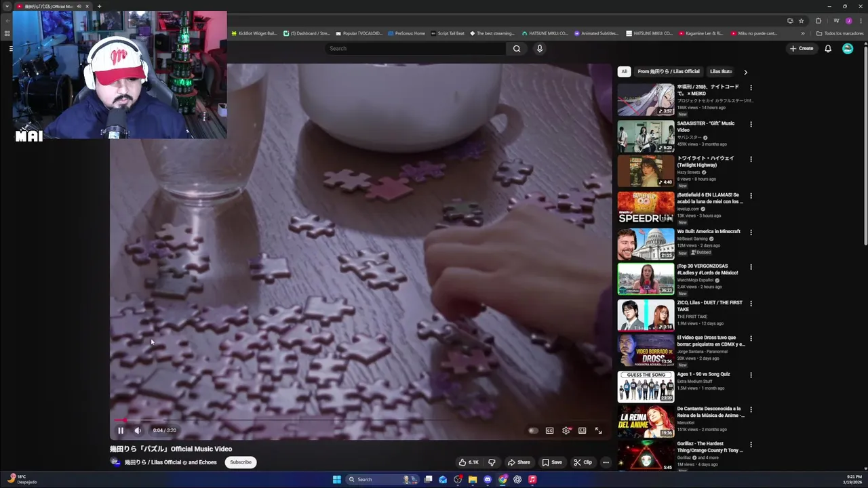Open options for Minecraft America video
The image size is (868, 488).
pos(751,232)
